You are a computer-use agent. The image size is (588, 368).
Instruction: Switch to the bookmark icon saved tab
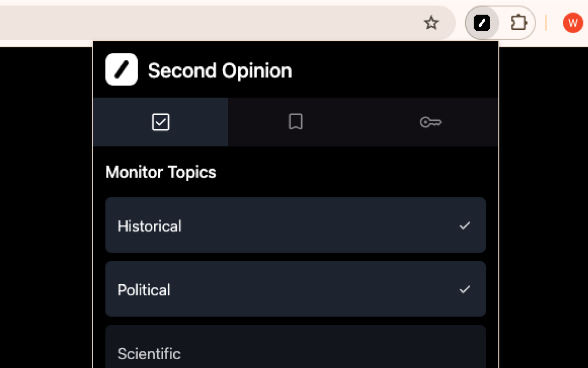click(295, 122)
